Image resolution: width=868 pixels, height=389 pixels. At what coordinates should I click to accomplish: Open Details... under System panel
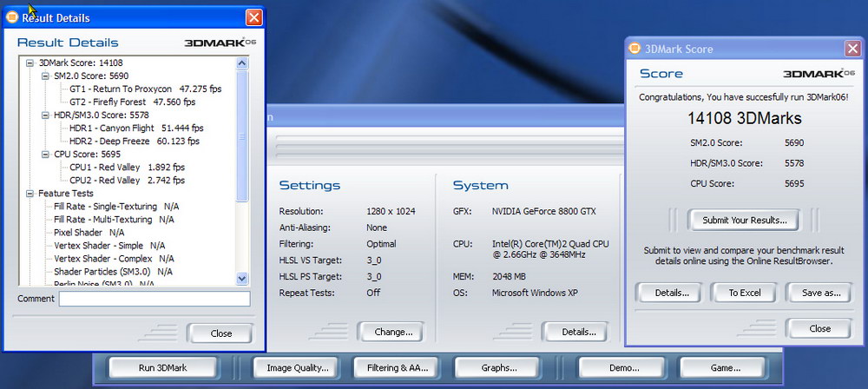[x=579, y=332]
